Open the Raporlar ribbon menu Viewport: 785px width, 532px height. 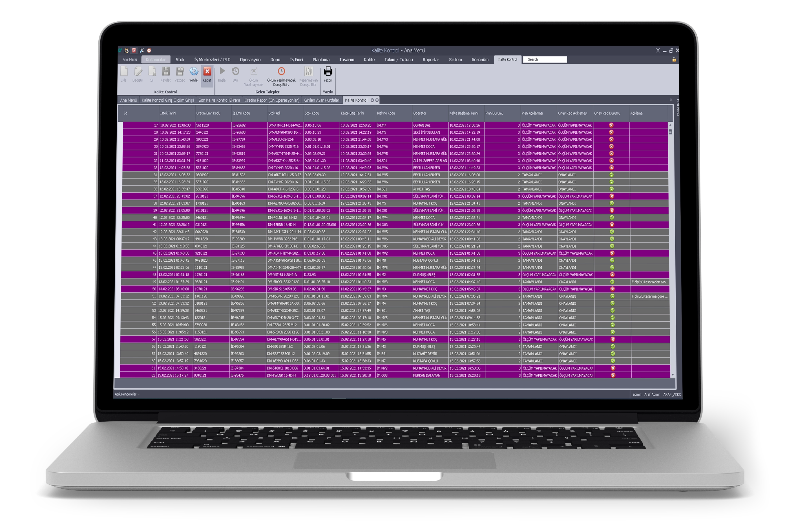[430, 60]
